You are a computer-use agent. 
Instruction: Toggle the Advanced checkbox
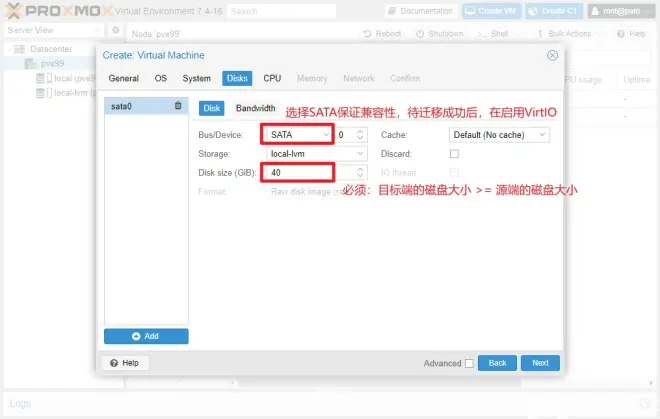point(470,363)
